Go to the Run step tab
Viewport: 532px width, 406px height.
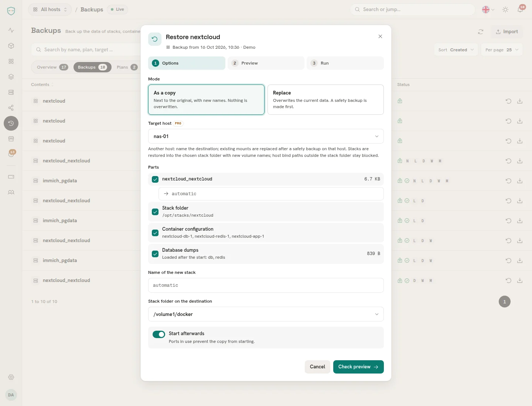[345, 63]
